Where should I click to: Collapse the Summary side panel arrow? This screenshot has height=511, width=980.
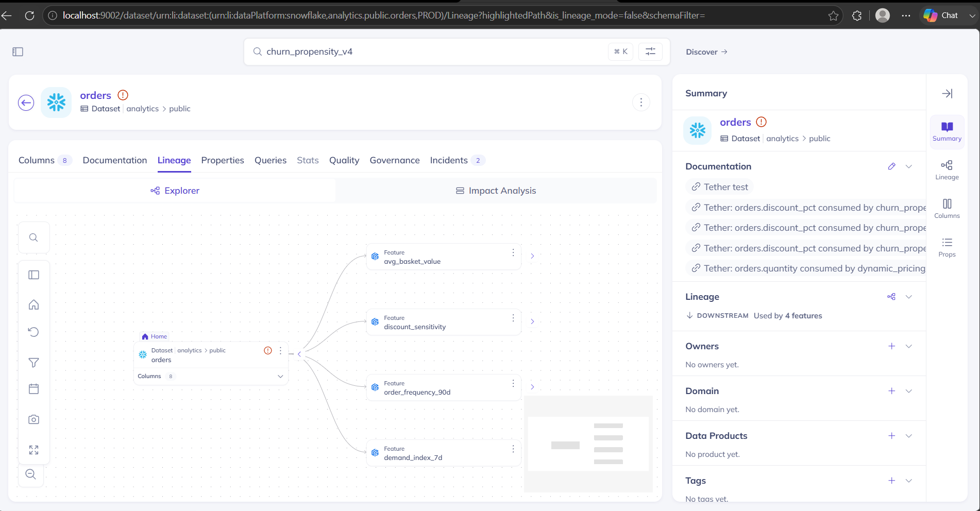(x=947, y=93)
